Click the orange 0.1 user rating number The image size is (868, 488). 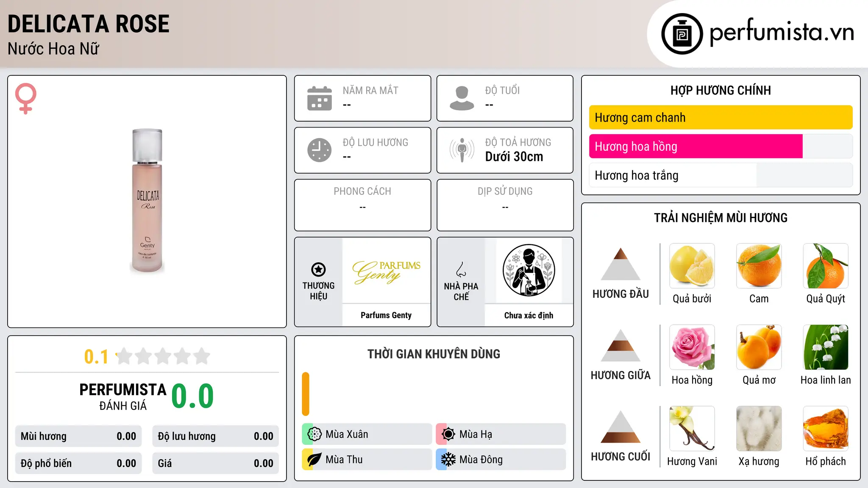coord(96,357)
